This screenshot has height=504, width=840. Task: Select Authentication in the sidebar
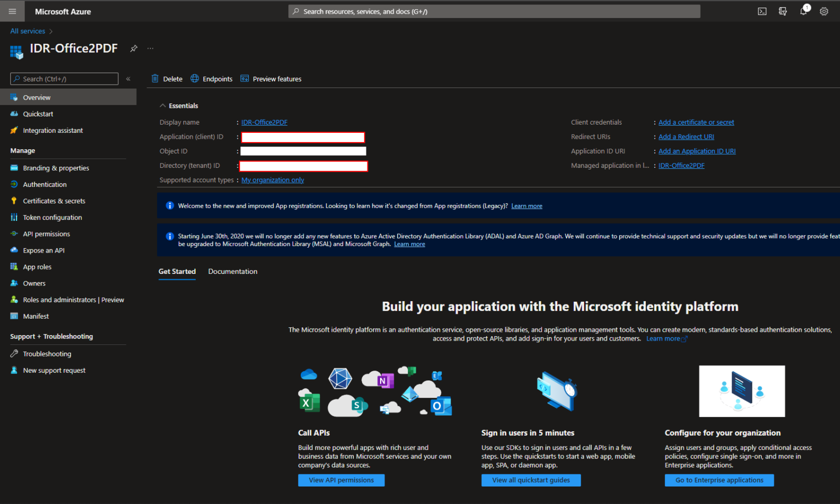[44, 184]
